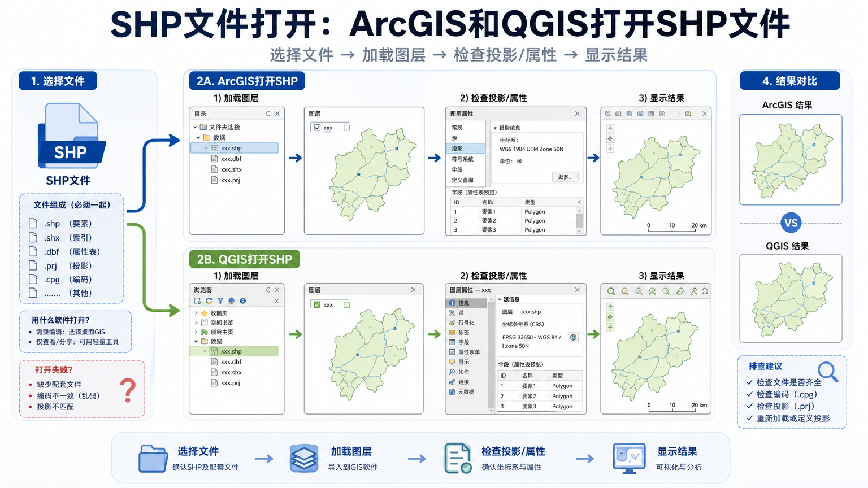Expand 项目主页 chevron in QGIS 浏览器
868x488 pixels.
tap(196, 332)
